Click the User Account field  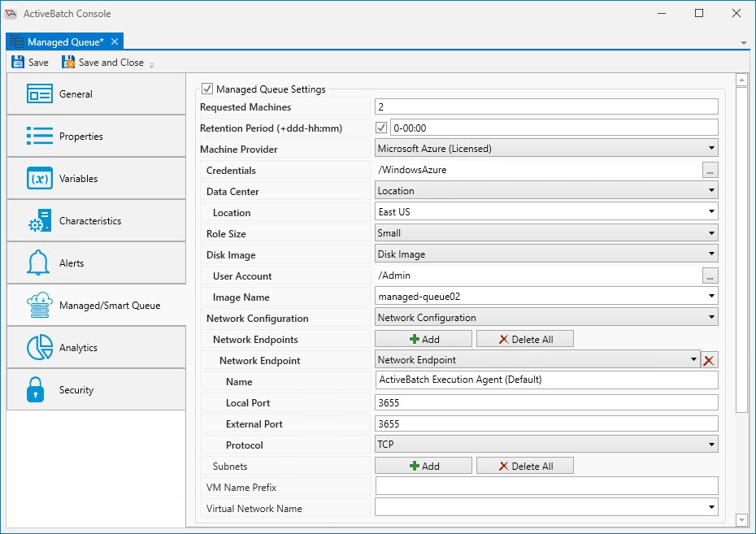coord(538,276)
